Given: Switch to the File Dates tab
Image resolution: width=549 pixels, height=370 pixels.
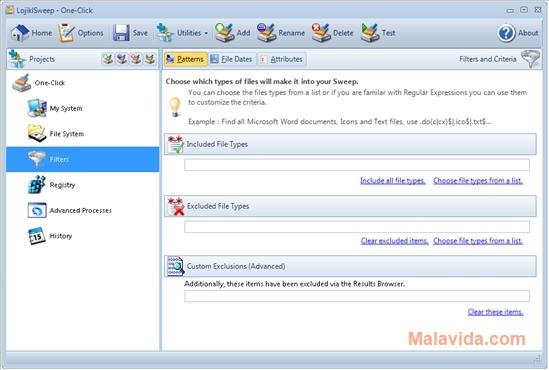Looking at the screenshot, I should click(x=232, y=59).
